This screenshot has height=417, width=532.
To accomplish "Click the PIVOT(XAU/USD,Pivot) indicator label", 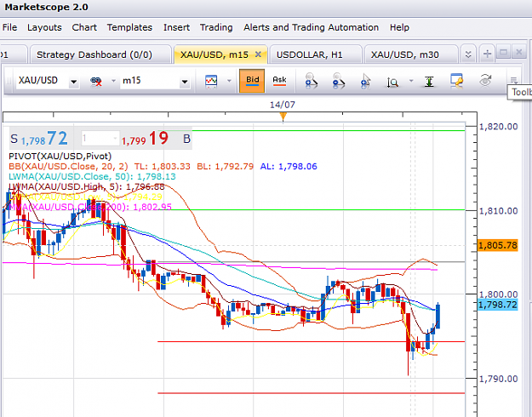I will tap(60, 156).
